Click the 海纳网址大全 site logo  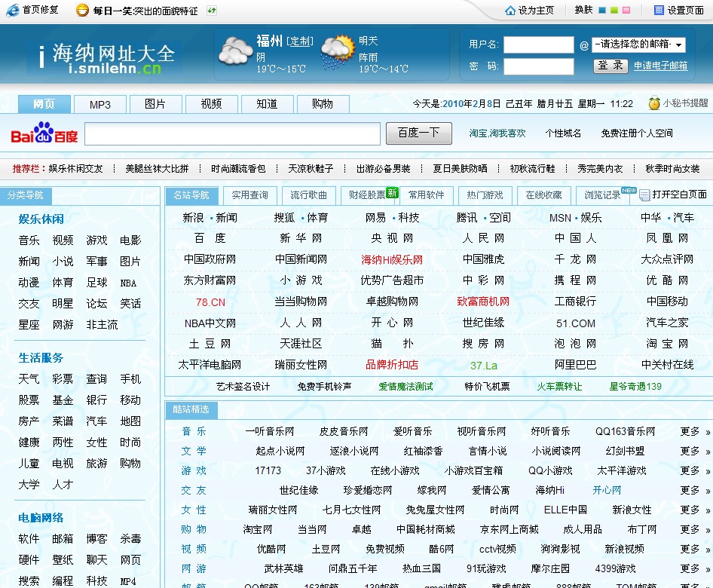[107, 58]
